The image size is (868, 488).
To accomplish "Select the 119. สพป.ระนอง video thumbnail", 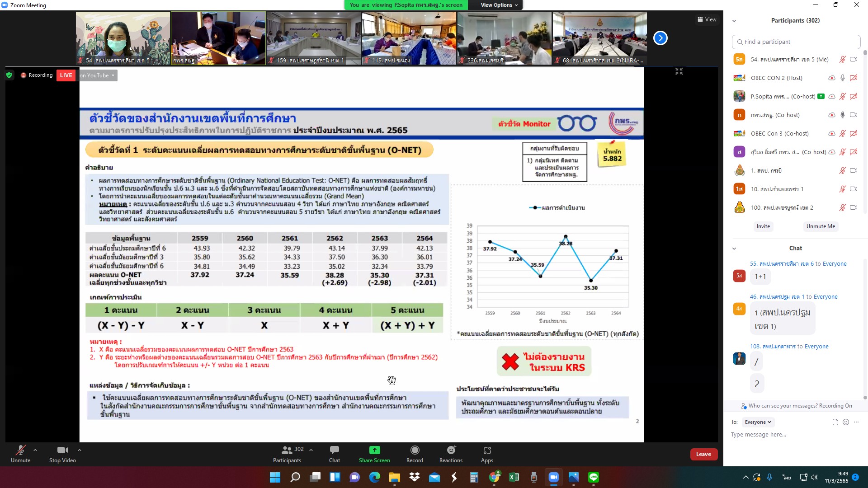I will coord(409,38).
